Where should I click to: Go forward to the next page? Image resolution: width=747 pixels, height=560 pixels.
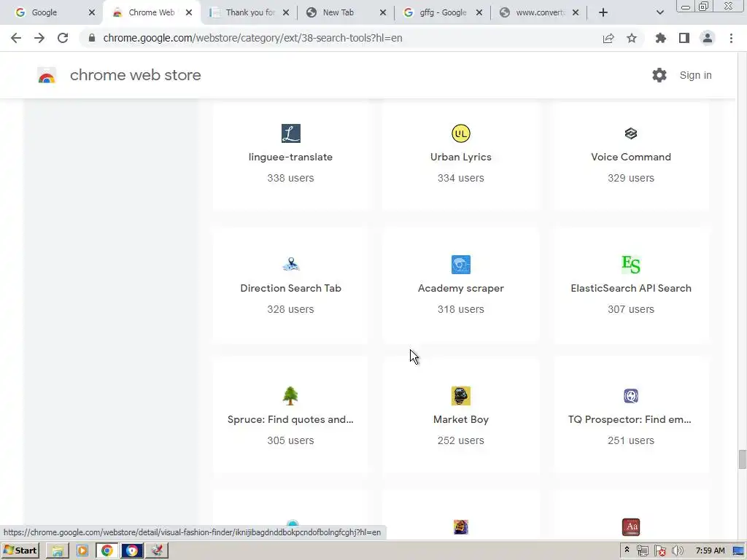click(39, 38)
